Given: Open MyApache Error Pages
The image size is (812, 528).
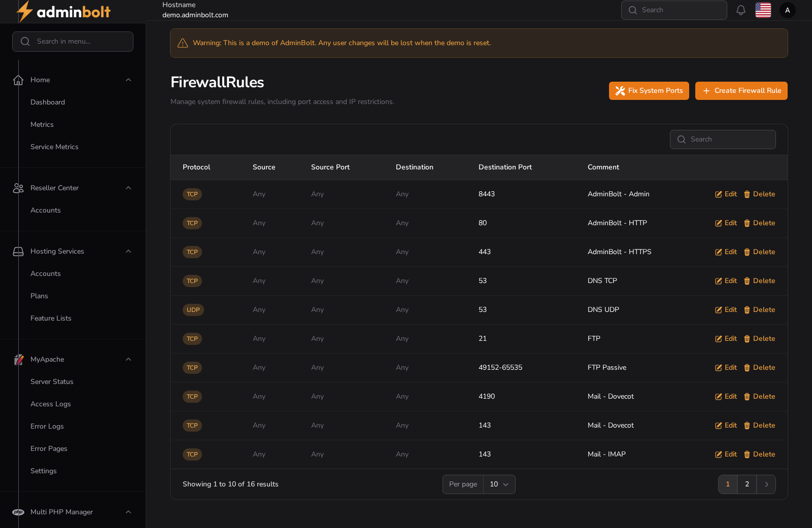Looking at the screenshot, I should [x=49, y=448].
